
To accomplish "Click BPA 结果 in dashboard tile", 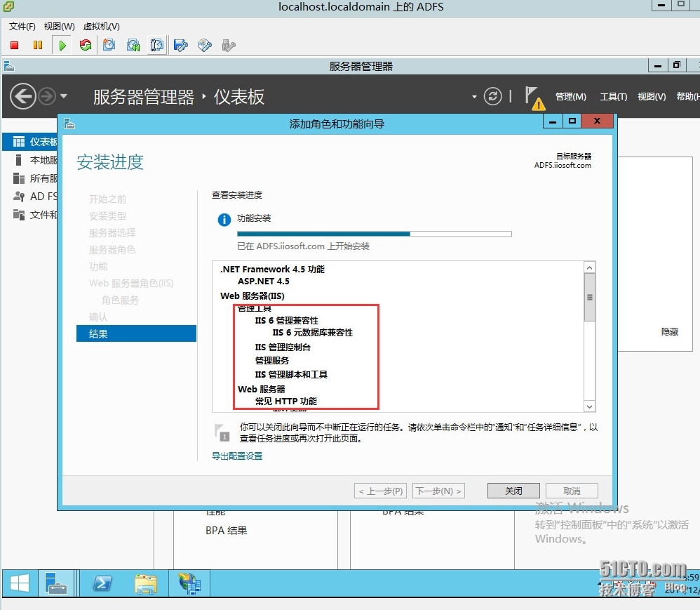I will point(227,531).
